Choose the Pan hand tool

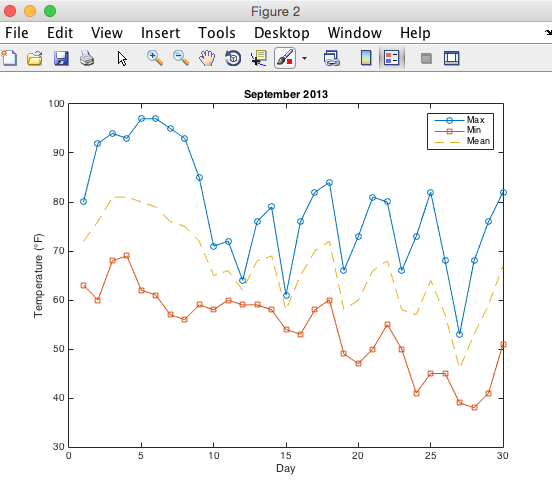pos(207,58)
